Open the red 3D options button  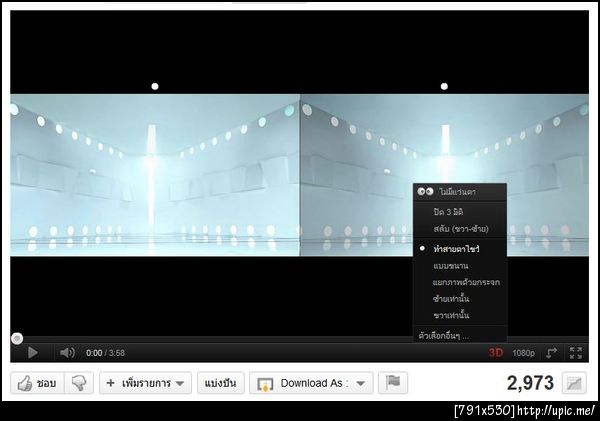click(496, 352)
